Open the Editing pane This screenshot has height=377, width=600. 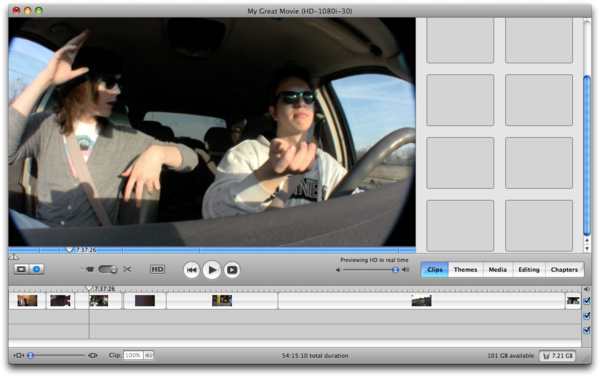click(x=529, y=269)
